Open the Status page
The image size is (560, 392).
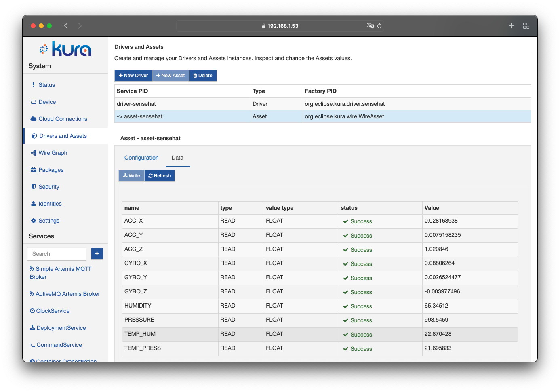coord(46,85)
